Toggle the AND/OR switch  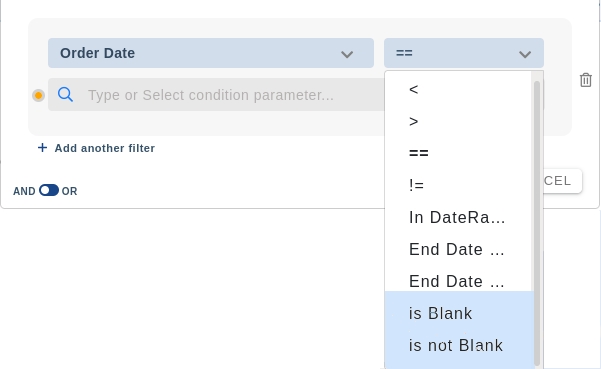pyautogui.click(x=49, y=190)
